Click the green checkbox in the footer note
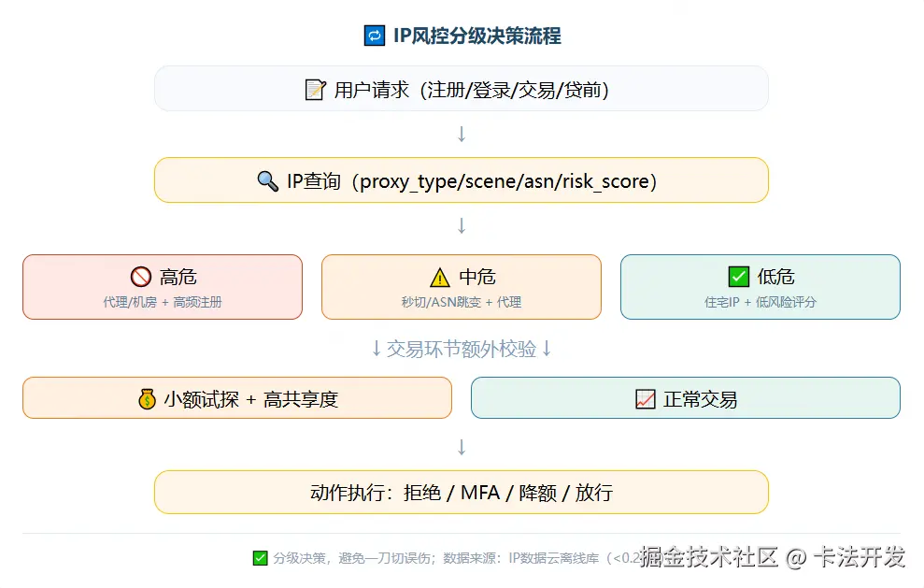Screen dimensions: 924x588 [259, 556]
